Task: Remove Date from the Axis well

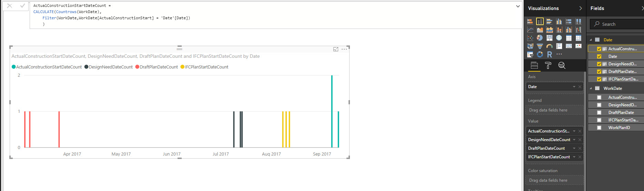Action: [x=580, y=87]
